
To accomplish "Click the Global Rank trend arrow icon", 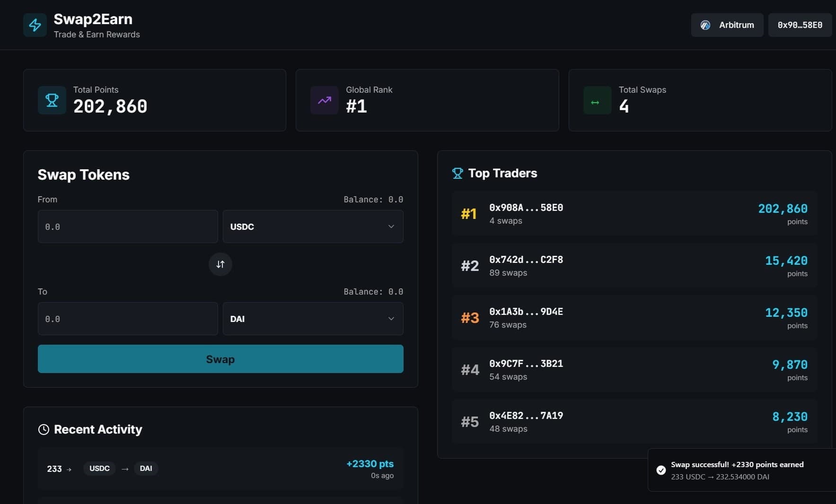I will [x=325, y=100].
